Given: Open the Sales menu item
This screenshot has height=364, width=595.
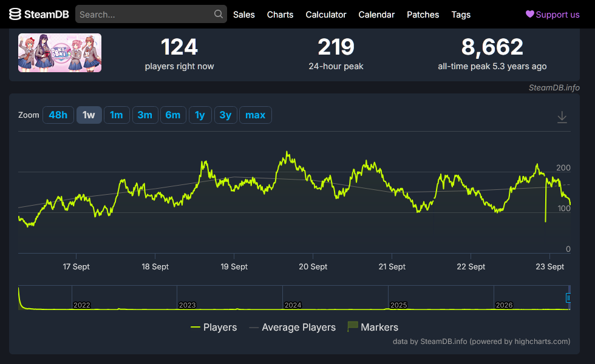Looking at the screenshot, I should [244, 15].
